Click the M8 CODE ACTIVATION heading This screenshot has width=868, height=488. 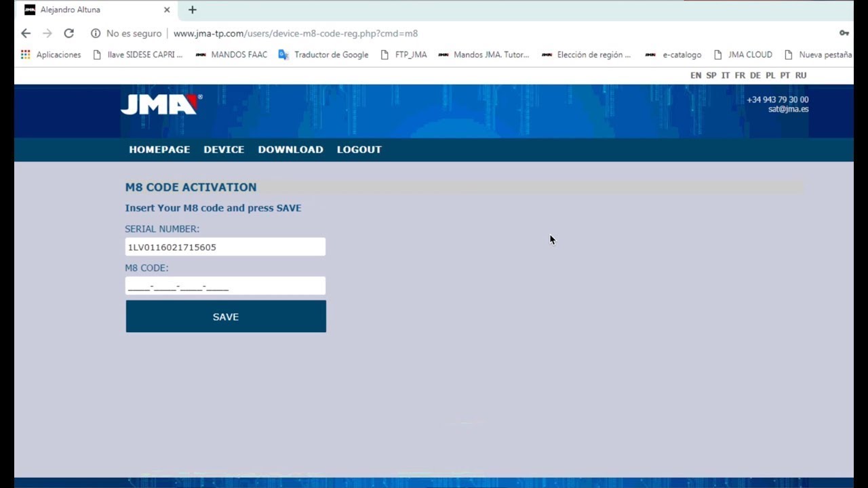coord(191,187)
